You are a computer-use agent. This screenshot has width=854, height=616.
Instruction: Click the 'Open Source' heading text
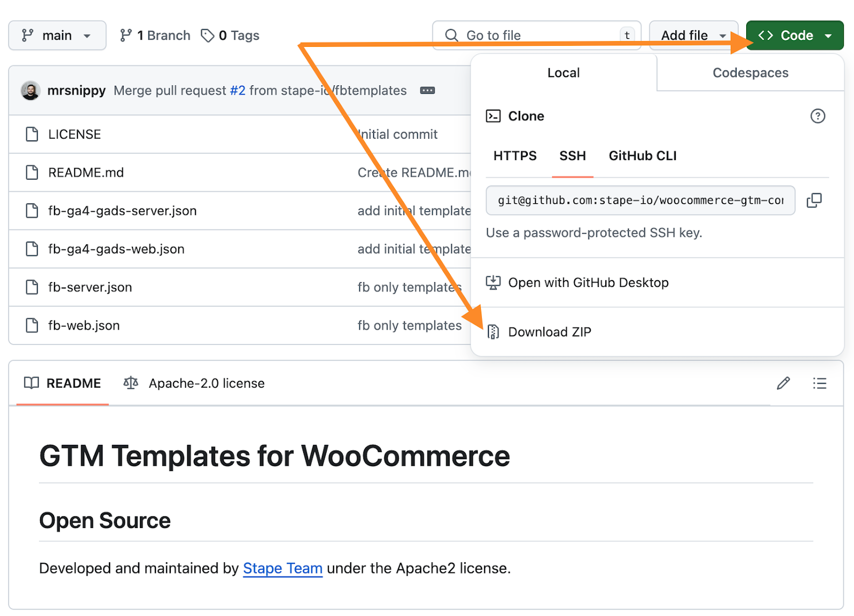pyautogui.click(x=105, y=521)
